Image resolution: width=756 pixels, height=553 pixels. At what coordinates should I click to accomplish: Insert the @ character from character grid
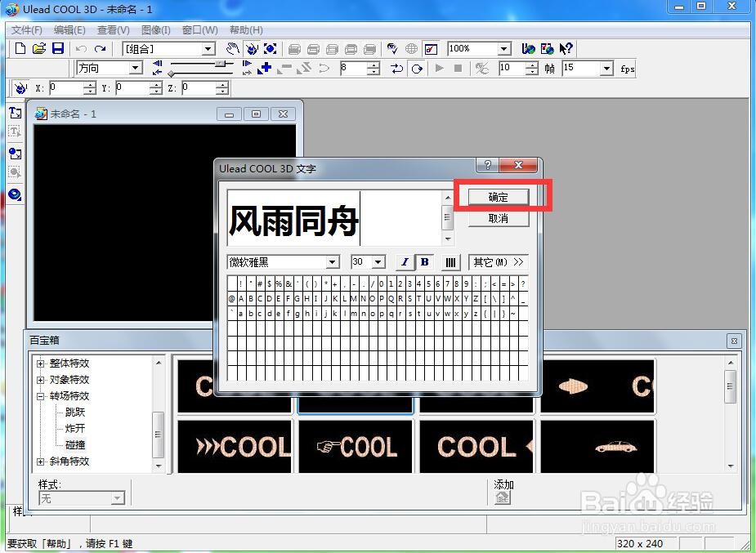tap(231, 299)
